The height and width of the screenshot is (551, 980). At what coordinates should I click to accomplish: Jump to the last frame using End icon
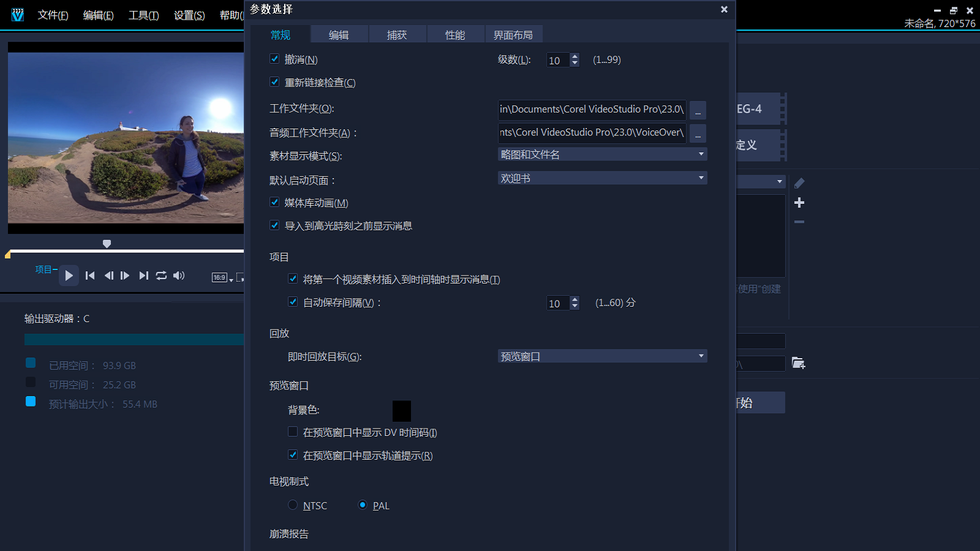point(143,275)
